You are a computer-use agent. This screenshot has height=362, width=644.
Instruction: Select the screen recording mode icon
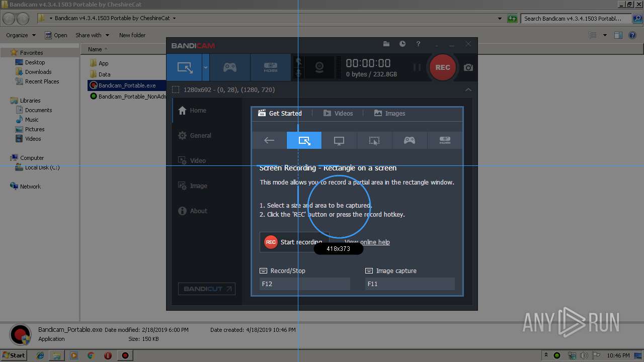tap(185, 67)
